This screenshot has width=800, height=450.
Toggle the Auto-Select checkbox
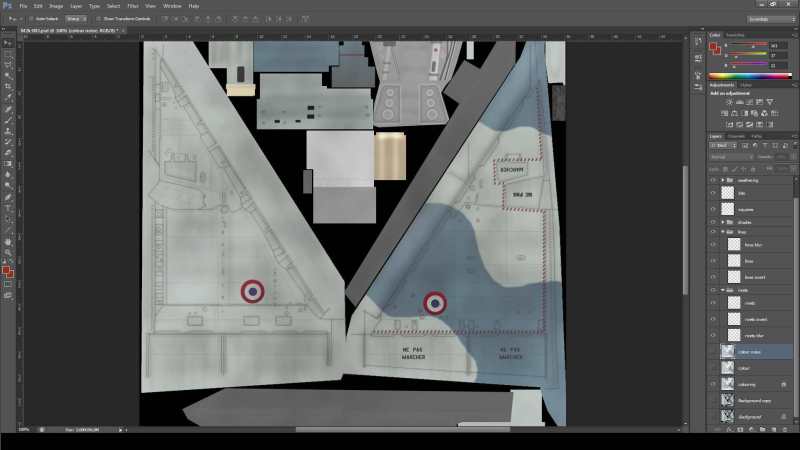coord(31,19)
